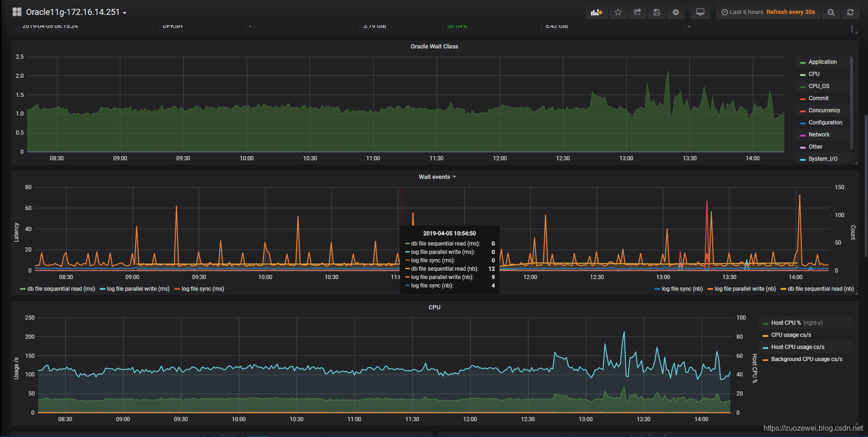Click the page vertical scrollbar
The height and width of the screenshot is (437, 868).
(x=866, y=186)
